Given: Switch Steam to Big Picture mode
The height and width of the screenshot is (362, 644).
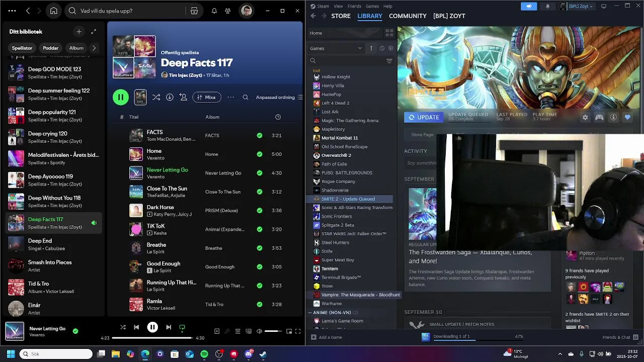Looking at the screenshot, I should [x=604, y=6].
